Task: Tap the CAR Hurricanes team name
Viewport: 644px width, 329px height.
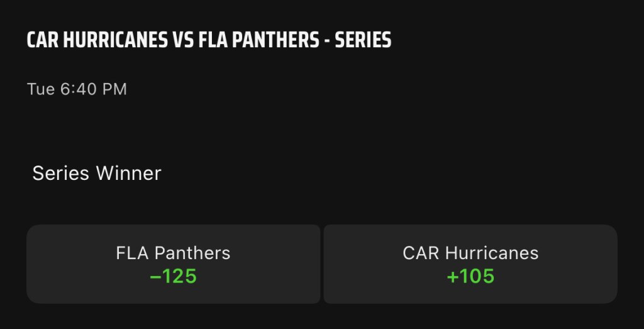Action: click(x=470, y=253)
